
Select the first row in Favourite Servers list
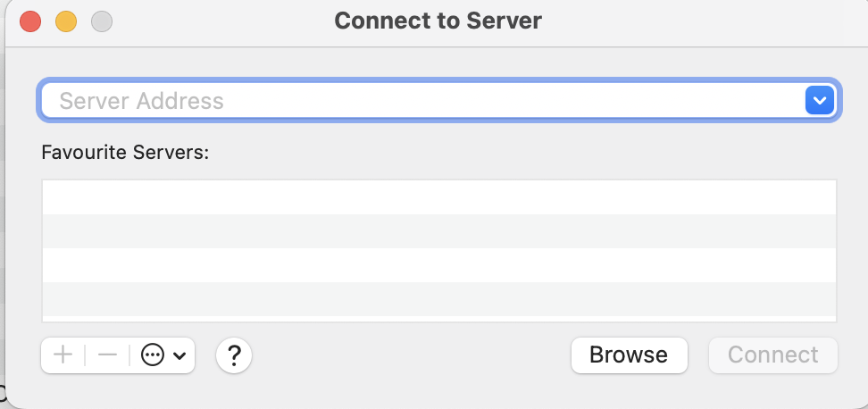(x=439, y=197)
